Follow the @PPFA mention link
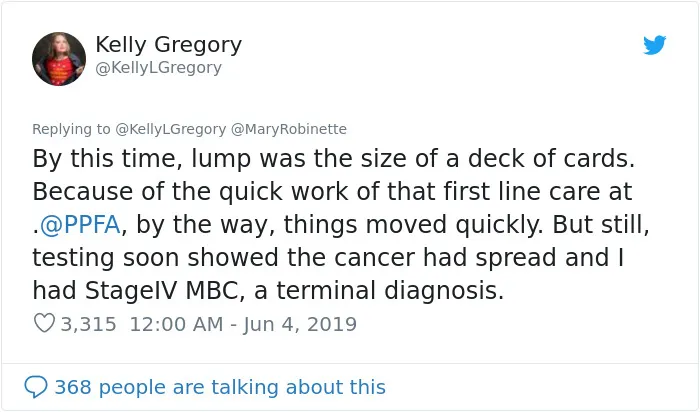 point(80,224)
